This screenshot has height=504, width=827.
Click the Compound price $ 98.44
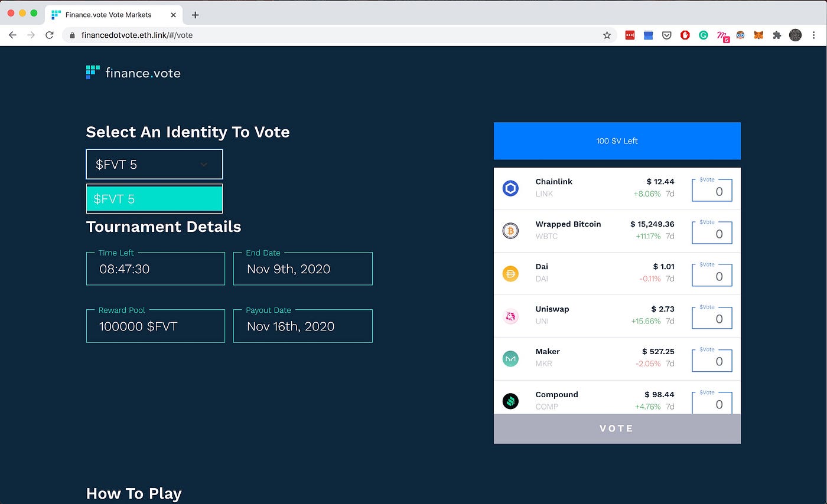660,394
